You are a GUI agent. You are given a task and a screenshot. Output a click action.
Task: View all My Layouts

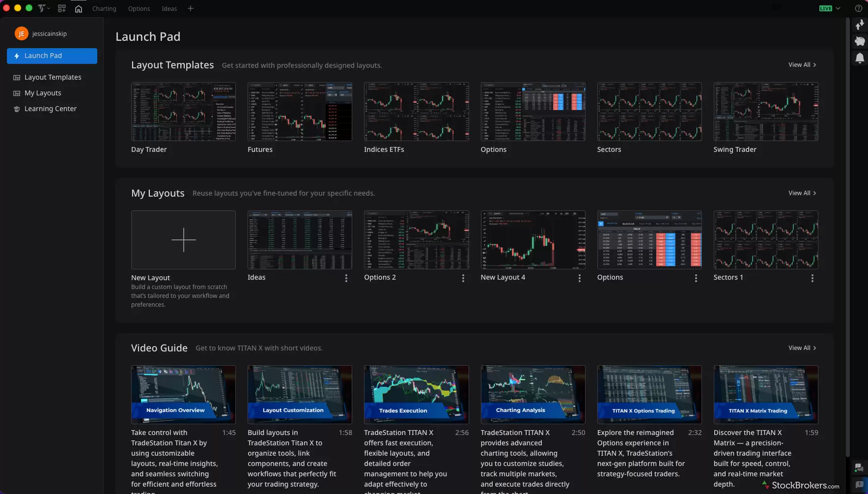point(802,193)
